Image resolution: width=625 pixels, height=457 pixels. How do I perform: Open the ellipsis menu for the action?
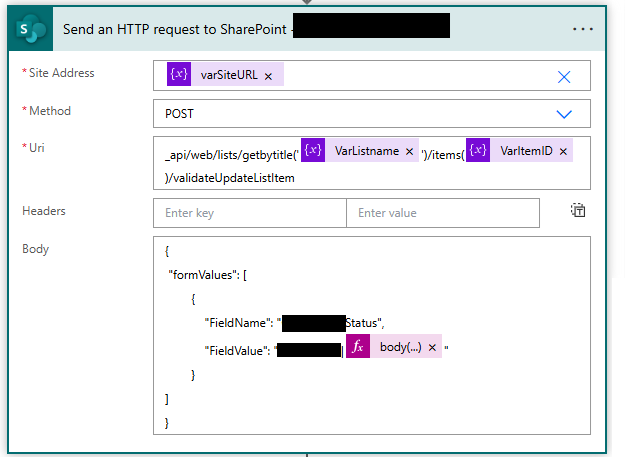coord(583,29)
